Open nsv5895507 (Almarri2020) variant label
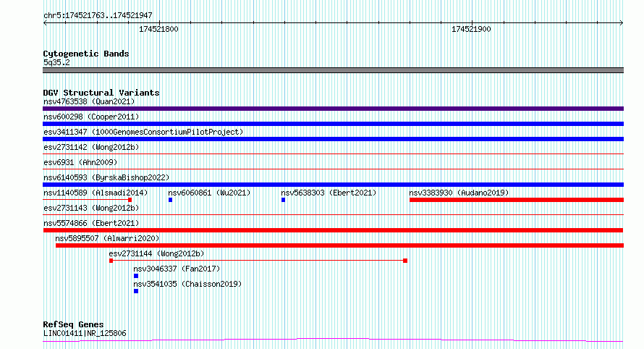 pyautogui.click(x=107, y=238)
